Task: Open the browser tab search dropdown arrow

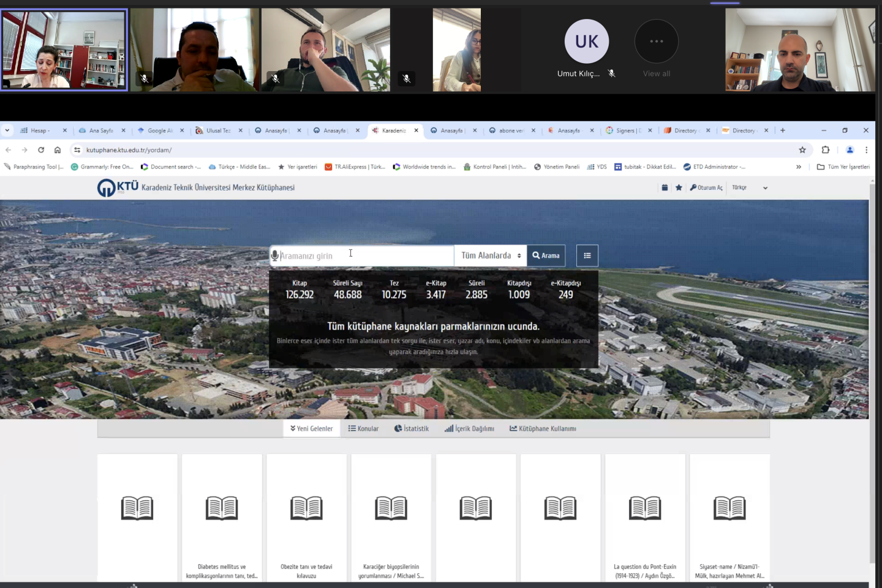Action: pyautogui.click(x=7, y=130)
